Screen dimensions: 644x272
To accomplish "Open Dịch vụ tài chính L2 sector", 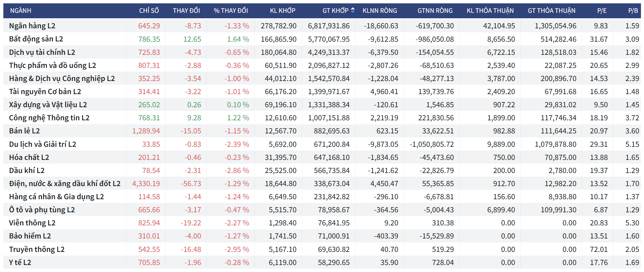I will (x=42, y=52).
